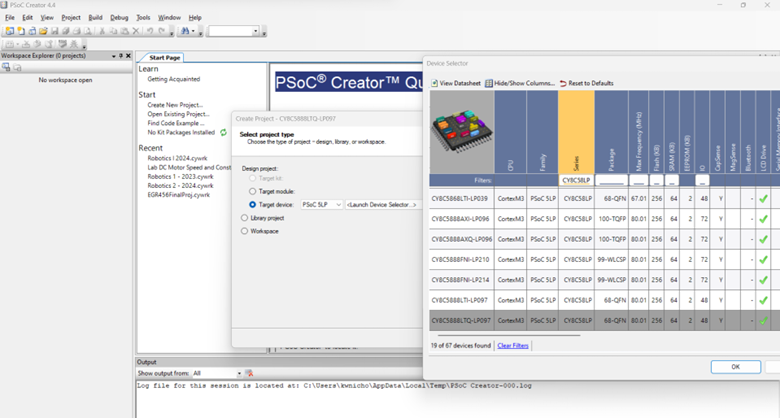Click the New File toolbar icon
Image resolution: width=780 pixels, height=418 pixels.
(21, 31)
